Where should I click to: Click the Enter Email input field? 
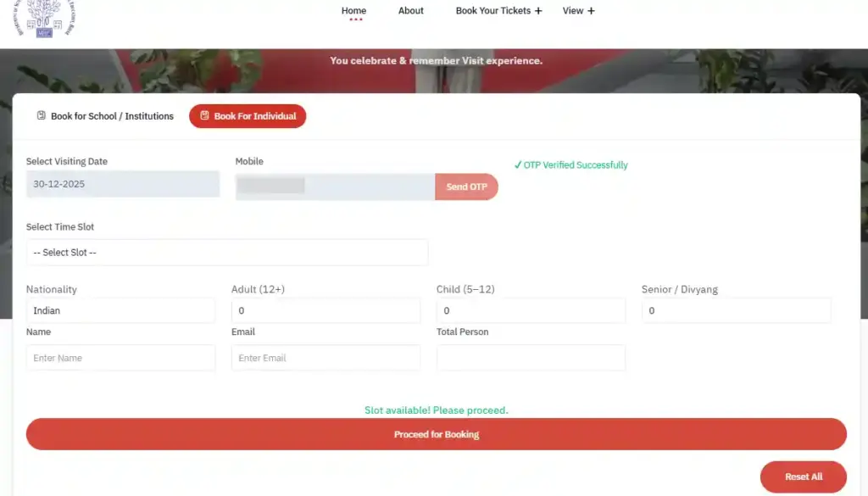325,358
